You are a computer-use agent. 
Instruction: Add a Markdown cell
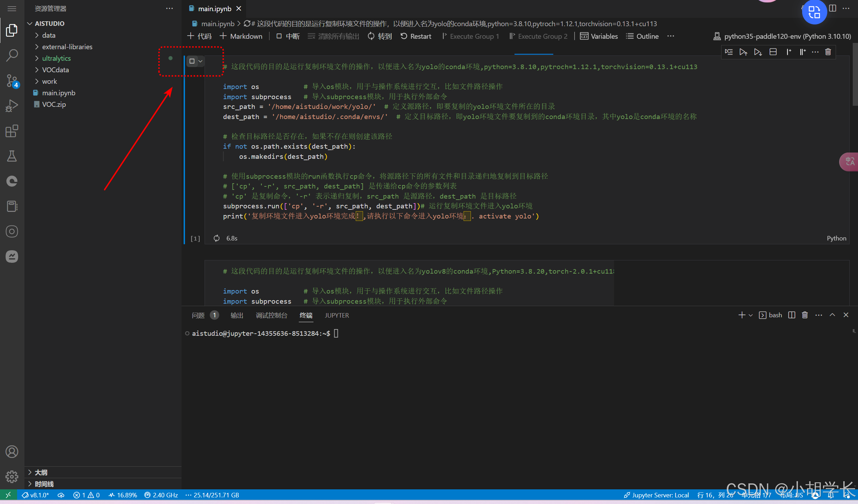coord(241,36)
